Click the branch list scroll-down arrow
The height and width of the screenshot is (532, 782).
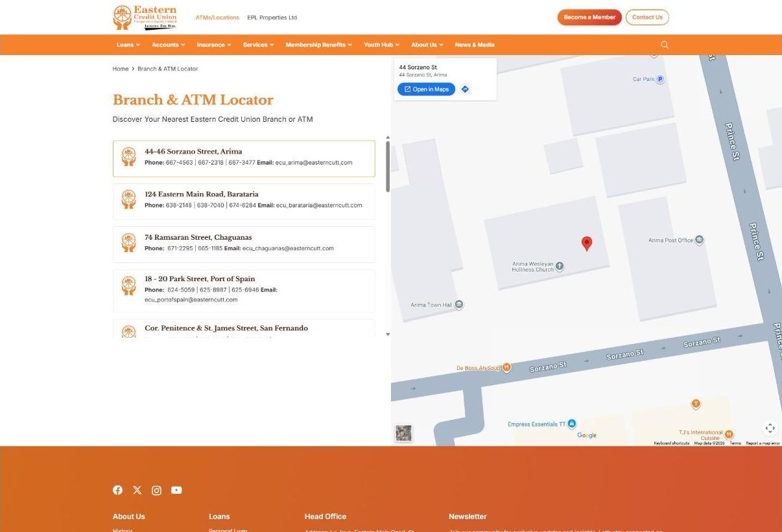[388, 334]
